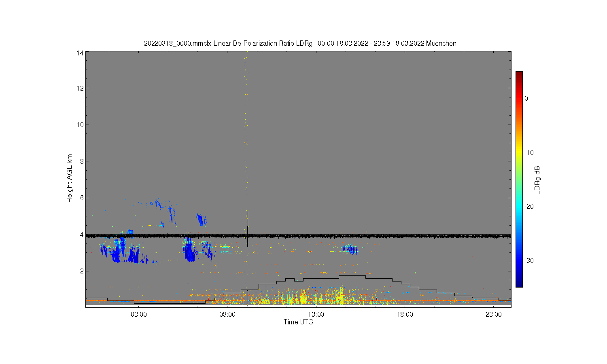The width and height of the screenshot is (607, 364).
Task: Click the 'Height AGL km' axis label
Action: pyautogui.click(x=70, y=178)
